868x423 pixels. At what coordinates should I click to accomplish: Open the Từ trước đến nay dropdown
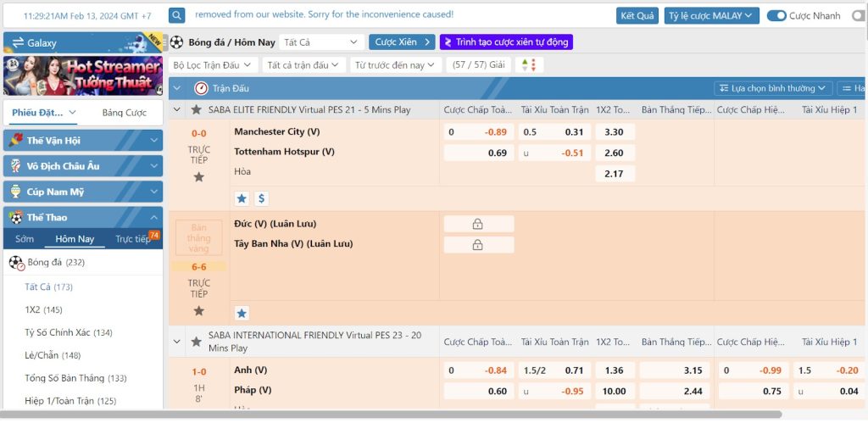(x=396, y=64)
